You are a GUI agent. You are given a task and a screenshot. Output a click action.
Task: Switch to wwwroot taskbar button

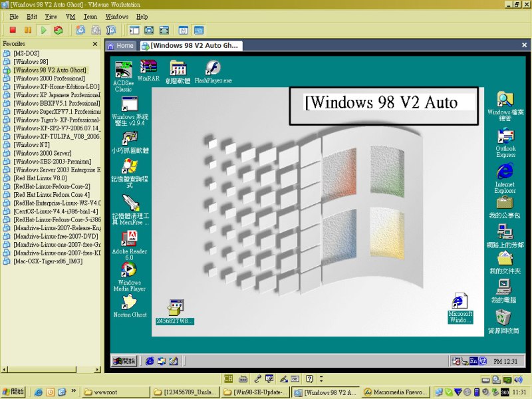(116, 392)
